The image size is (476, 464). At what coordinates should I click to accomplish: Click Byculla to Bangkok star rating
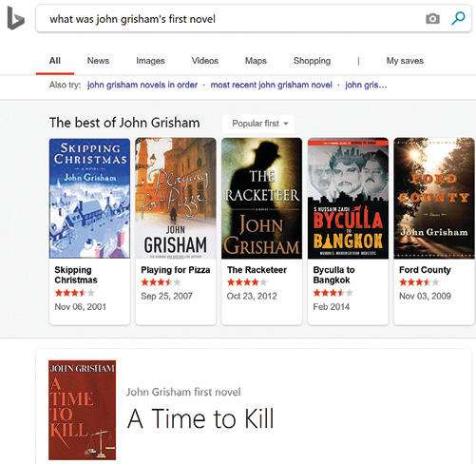pyautogui.click(x=333, y=293)
